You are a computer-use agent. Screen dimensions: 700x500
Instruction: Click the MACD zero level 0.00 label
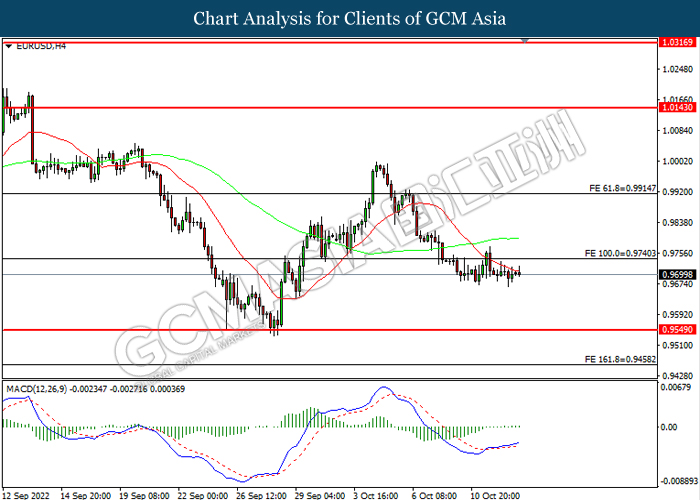tap(669, 427)
